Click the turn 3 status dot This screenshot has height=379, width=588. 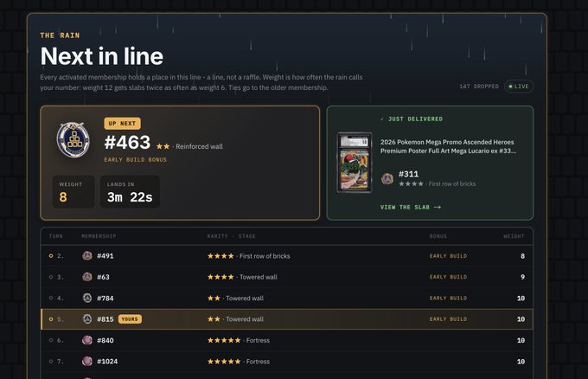click(x=51, y=277)
